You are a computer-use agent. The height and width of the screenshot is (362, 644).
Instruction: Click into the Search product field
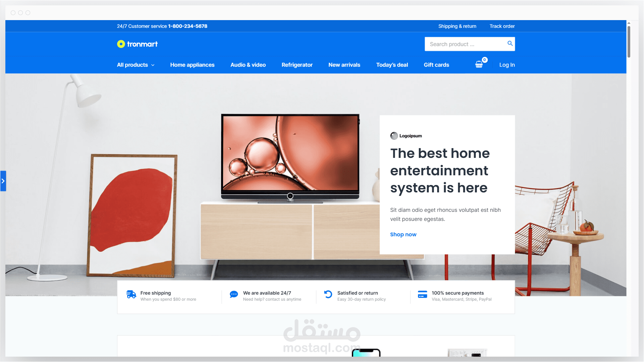click(465, 44)
